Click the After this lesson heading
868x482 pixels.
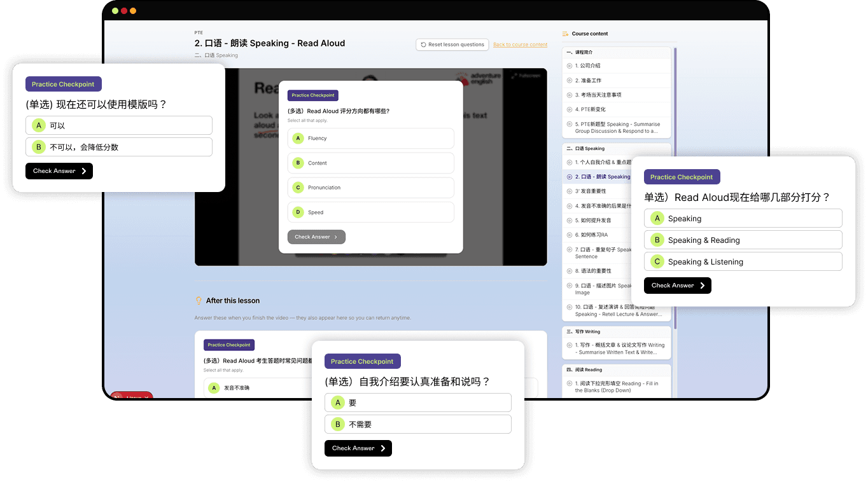[x=233, y=301]
